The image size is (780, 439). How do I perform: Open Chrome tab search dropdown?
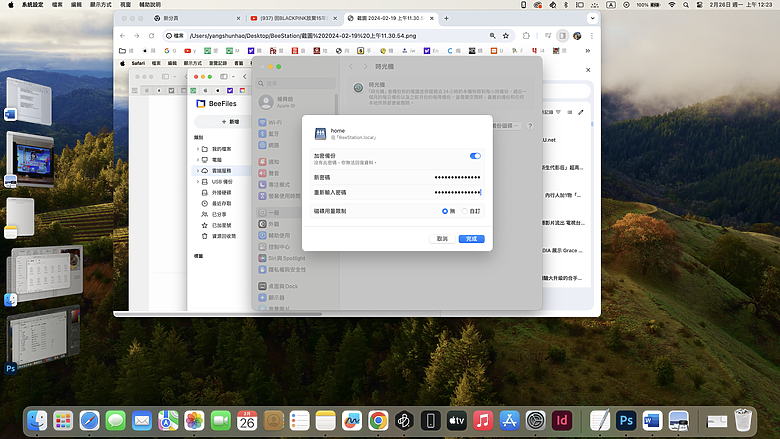pyautogui.click(x=592, y=18)
